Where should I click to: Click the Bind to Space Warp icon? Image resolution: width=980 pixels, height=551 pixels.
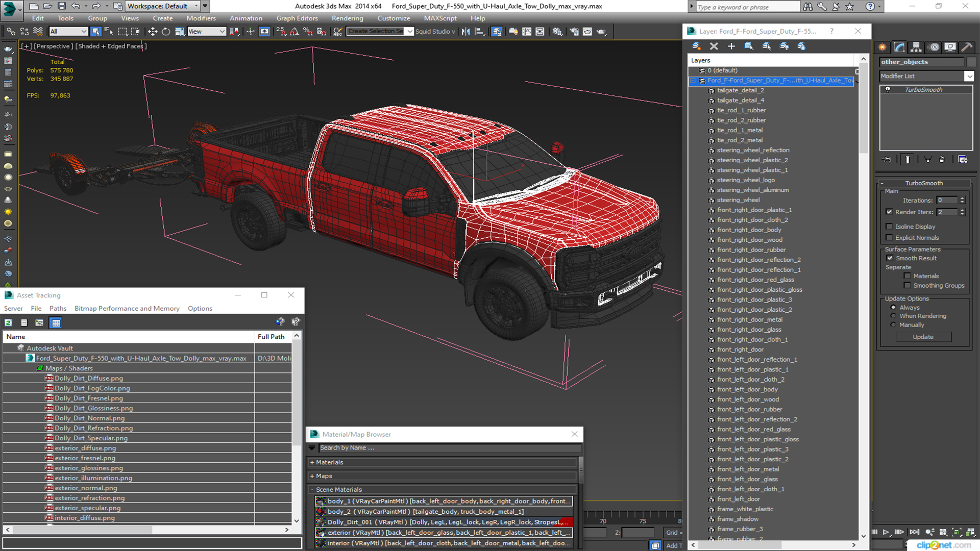[38, 32]
